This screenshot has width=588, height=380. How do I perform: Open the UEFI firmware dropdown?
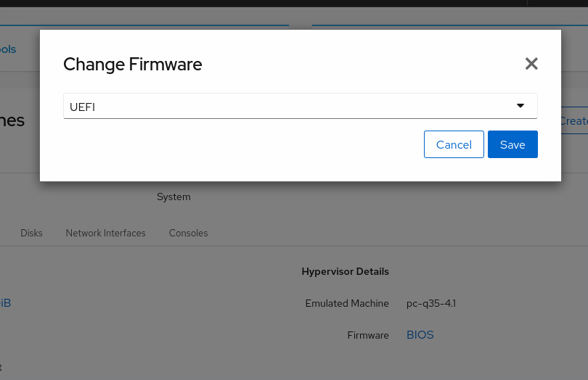click(x=301, y=106)
